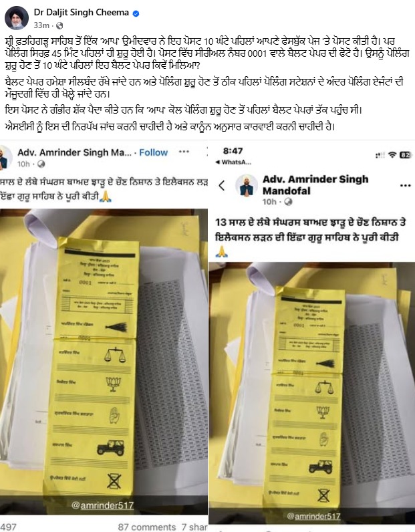Screen dimensions: 415x532
Task: Tap the back chevron arrow
Action: (222, 185)
